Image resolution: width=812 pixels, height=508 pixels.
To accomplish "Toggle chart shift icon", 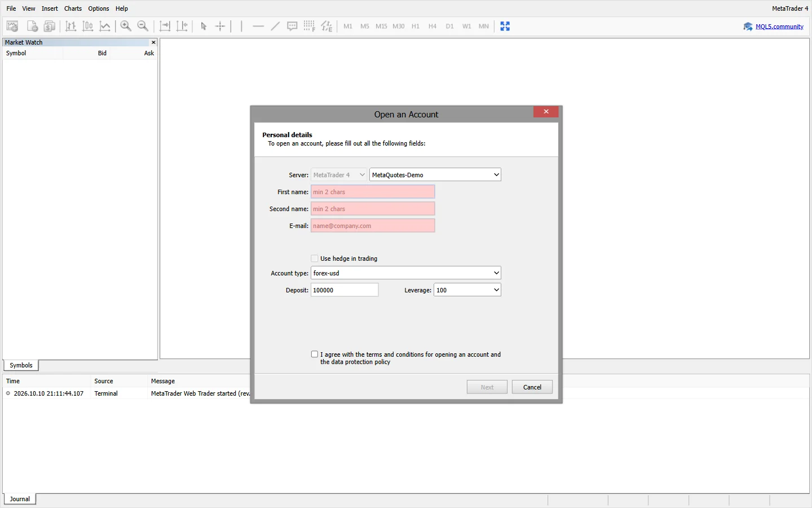I will click(182, 26).
